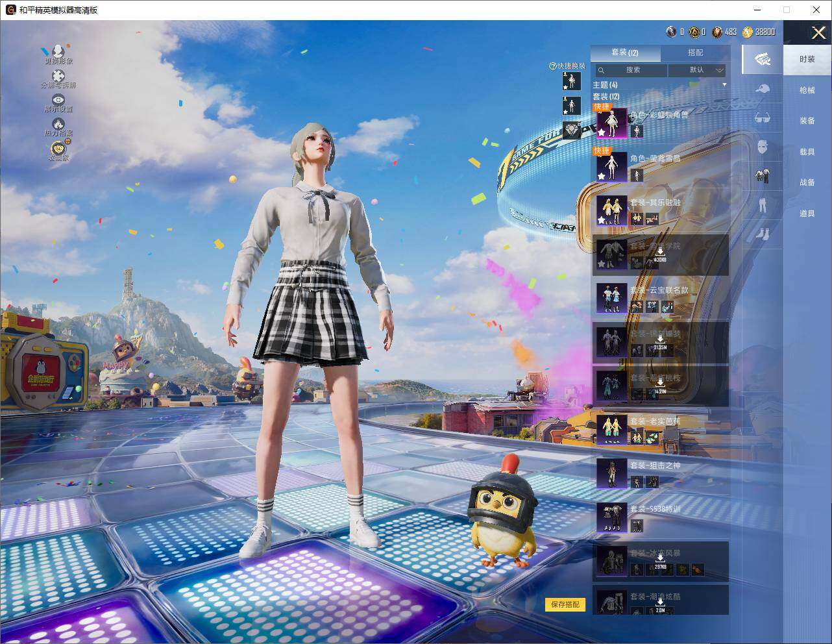The height and width of the screenshot is (644, 832).
Task: Select the 套装-其乐融融 outfit thumbnail
Action: 611,211
